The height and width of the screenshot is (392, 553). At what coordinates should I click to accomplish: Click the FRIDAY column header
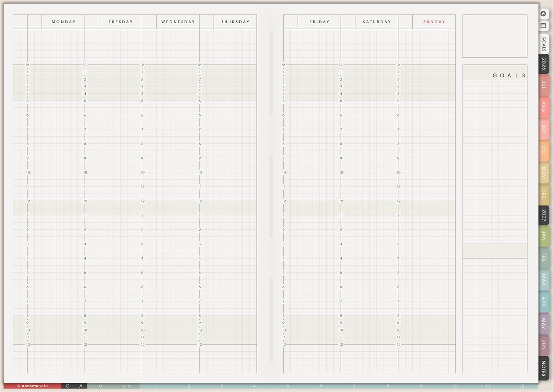click(319, 22)
